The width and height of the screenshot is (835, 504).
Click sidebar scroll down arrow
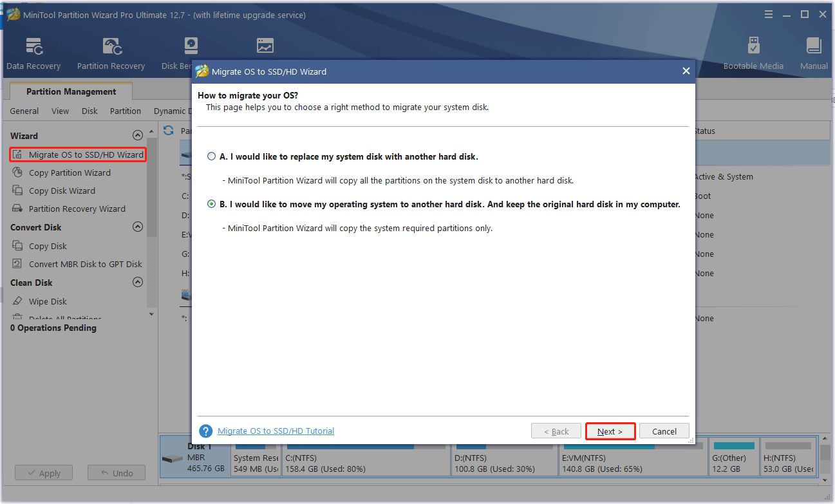pos(152,314)
